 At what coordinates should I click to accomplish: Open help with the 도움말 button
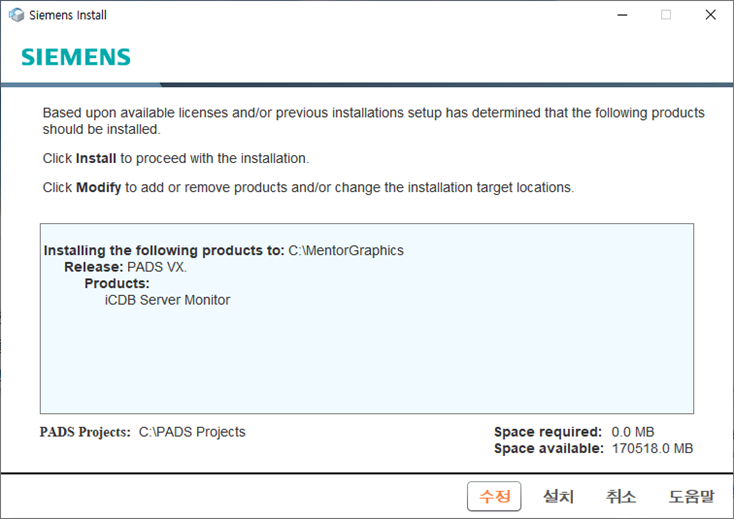point(691,496)
